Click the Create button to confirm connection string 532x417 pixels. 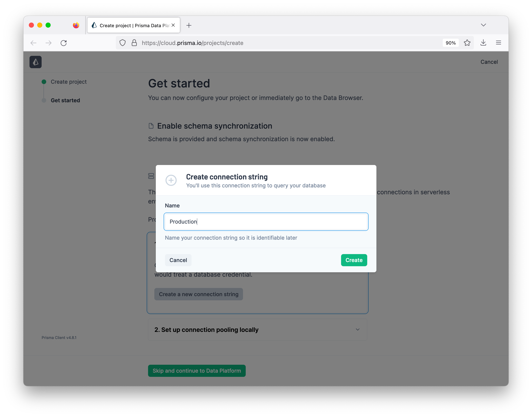pyautogui.click(x=354, y=260)
